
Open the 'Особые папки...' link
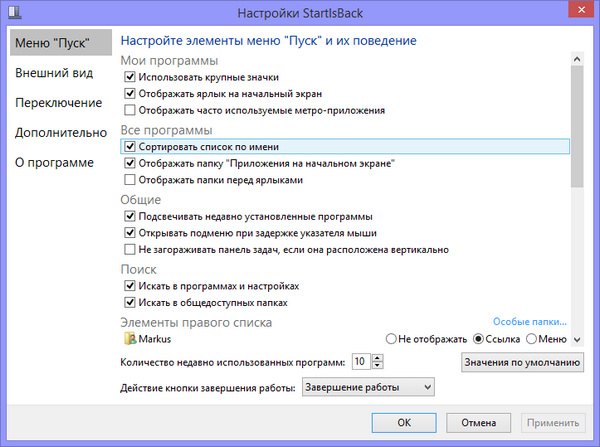coord(524,323)
